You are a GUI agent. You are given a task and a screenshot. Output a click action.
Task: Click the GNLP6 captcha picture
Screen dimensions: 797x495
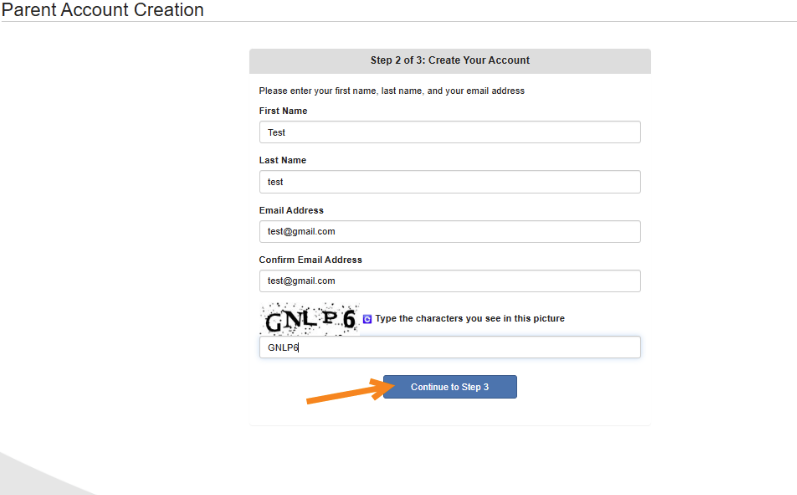(310, 319)
